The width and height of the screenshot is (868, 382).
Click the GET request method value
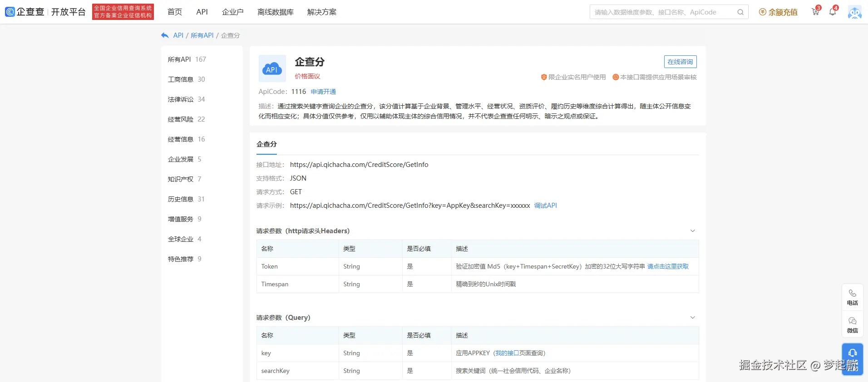[x=296, y=192]
